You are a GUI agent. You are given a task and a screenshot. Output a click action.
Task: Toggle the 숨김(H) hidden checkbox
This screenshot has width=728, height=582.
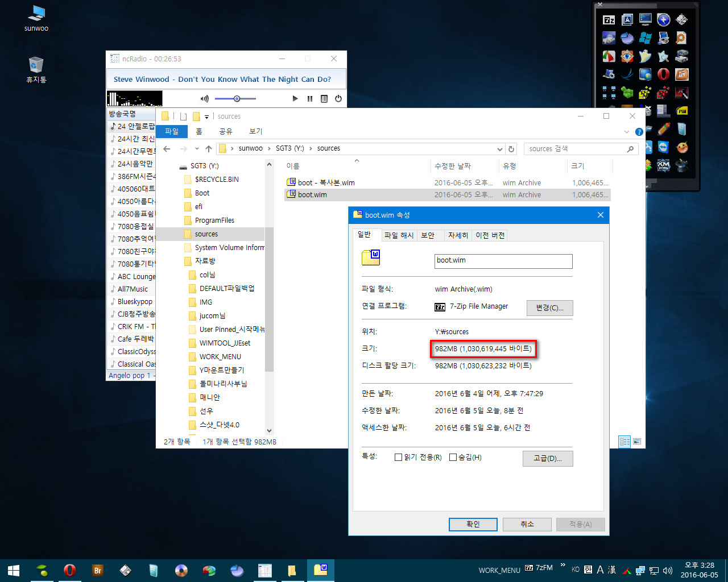click(x=453, y=457)
